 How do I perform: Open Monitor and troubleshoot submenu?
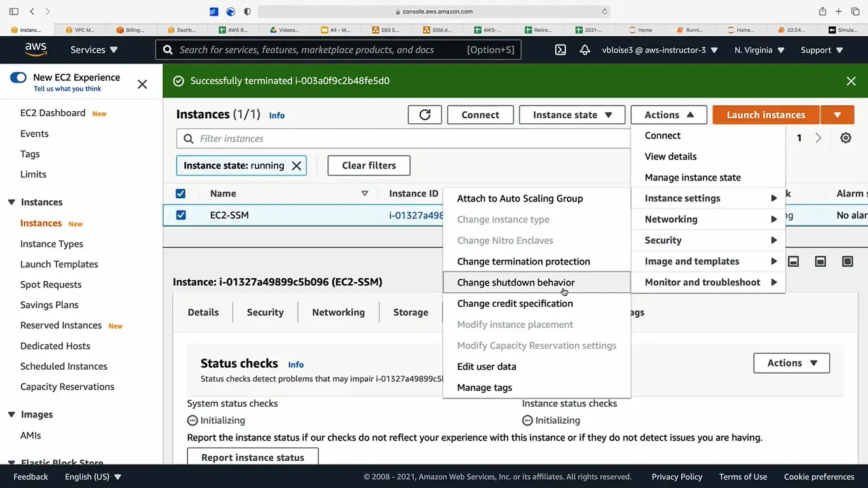(708, 282)
